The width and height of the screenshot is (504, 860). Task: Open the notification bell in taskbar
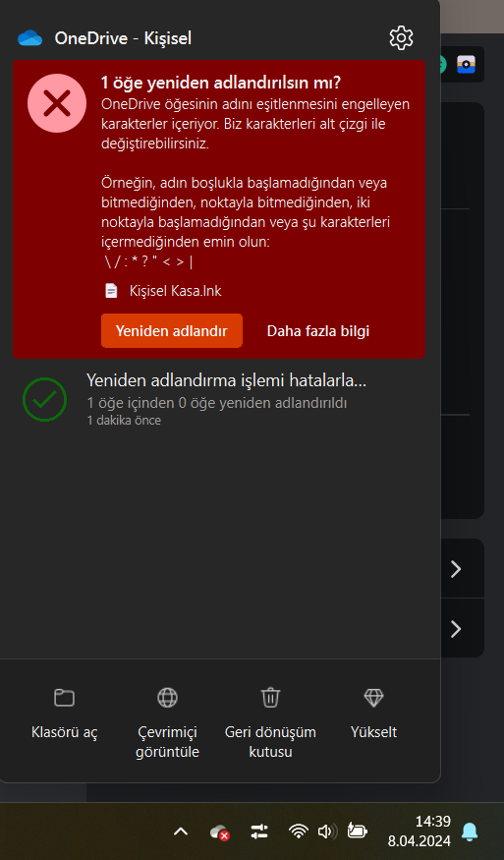(470, 831)
